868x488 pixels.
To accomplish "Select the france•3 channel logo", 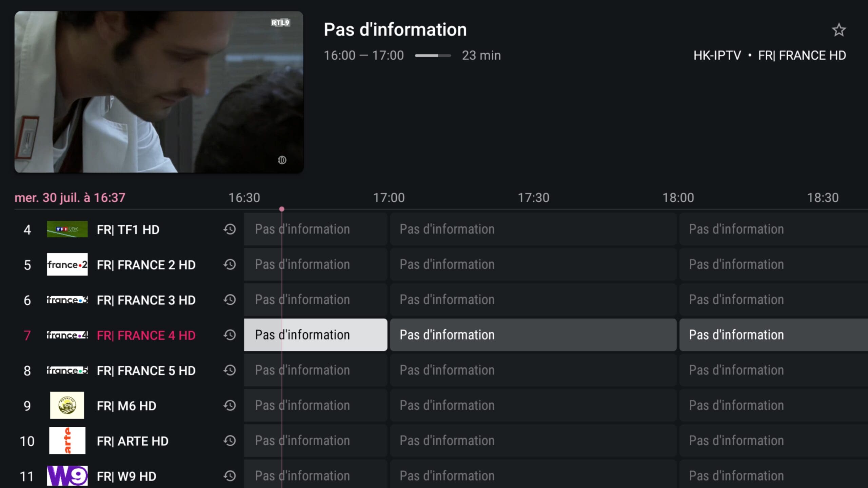I will [x=67, y=300].
